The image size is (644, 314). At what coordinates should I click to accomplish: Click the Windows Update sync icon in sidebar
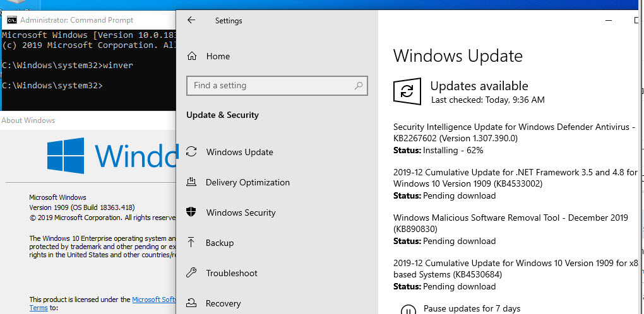tap(191, 152)
